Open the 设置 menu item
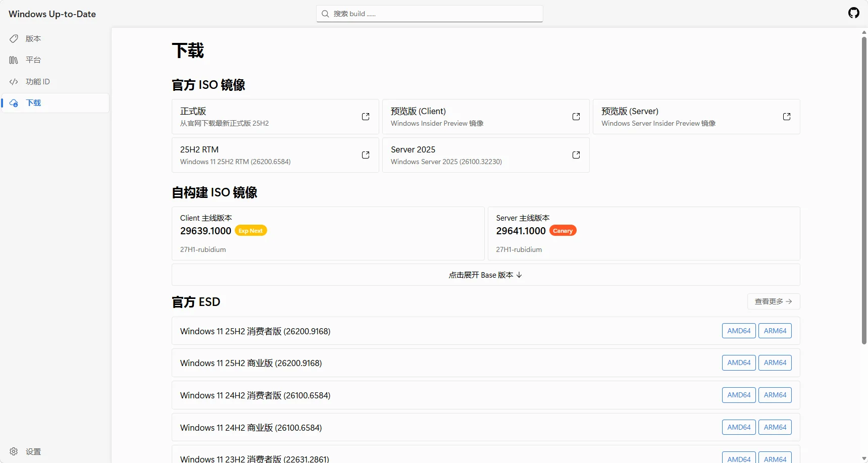Image resolution: width=868 pixels, height=463 pixels. [x=55, y=451]
